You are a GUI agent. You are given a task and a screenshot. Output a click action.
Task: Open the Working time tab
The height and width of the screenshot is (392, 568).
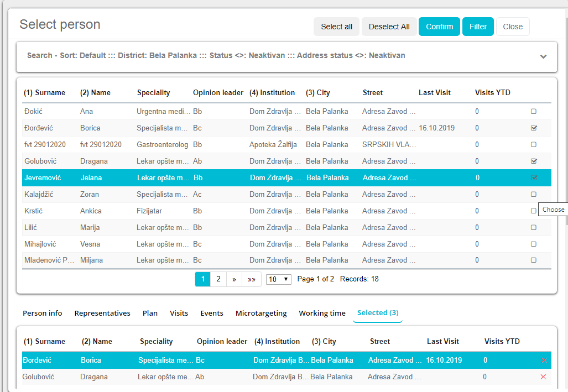322,313
